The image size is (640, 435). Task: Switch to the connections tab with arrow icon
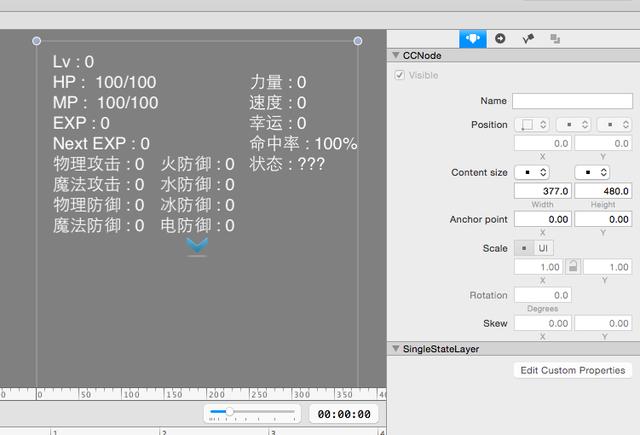click(x=500, y=38)
